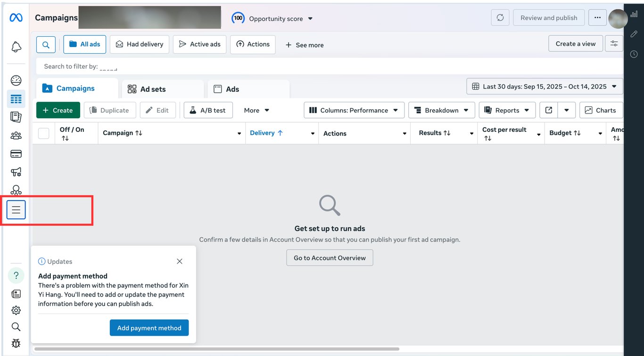Select the Had delivery filter

point(140,44)
